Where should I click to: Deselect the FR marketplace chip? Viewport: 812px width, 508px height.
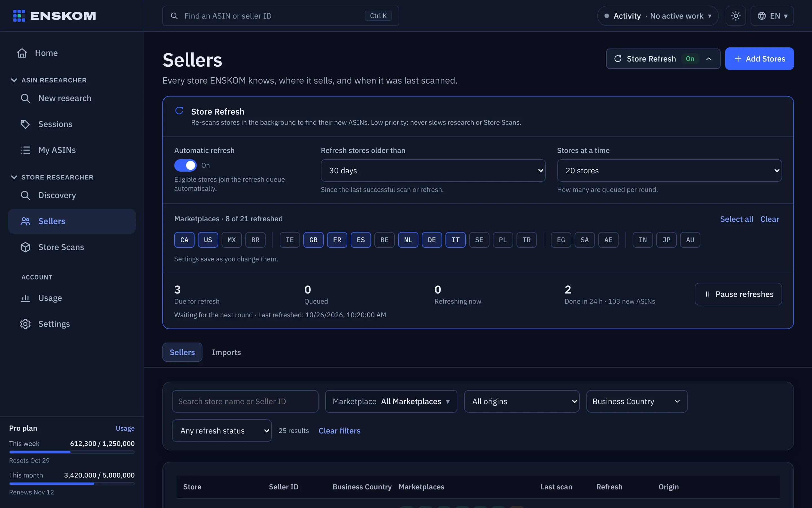[x=337, y=240]
